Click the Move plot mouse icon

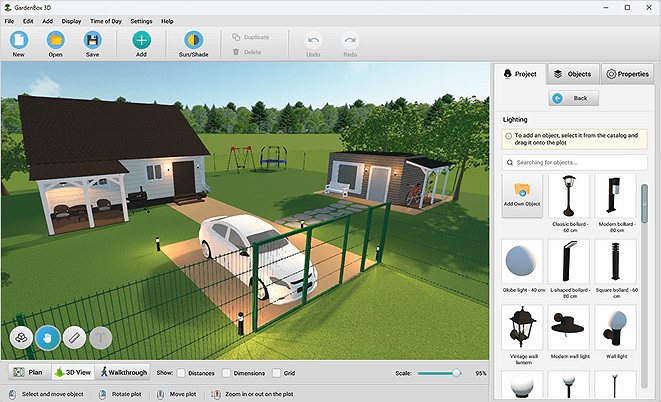[160, 394]
